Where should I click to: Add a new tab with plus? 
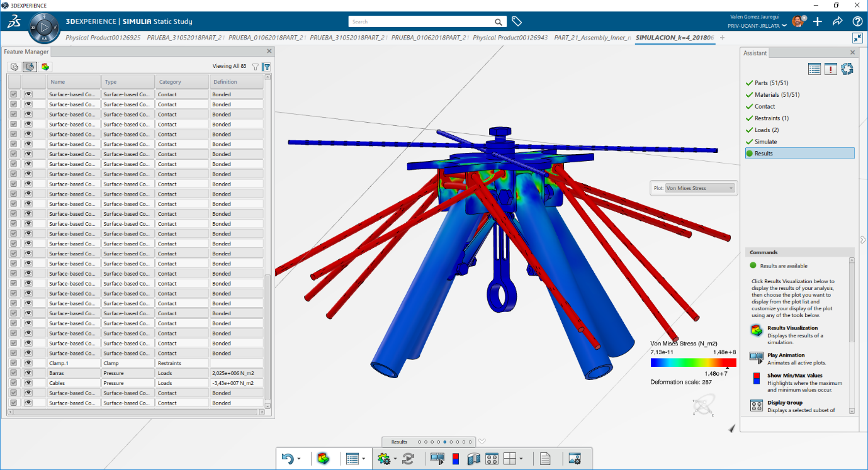(722, 38)
